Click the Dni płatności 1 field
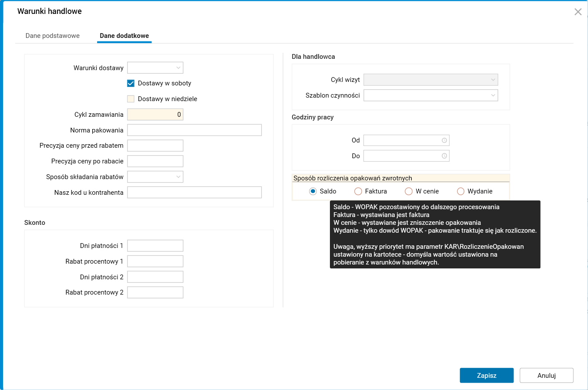588x390 pixels. point(155,246)
